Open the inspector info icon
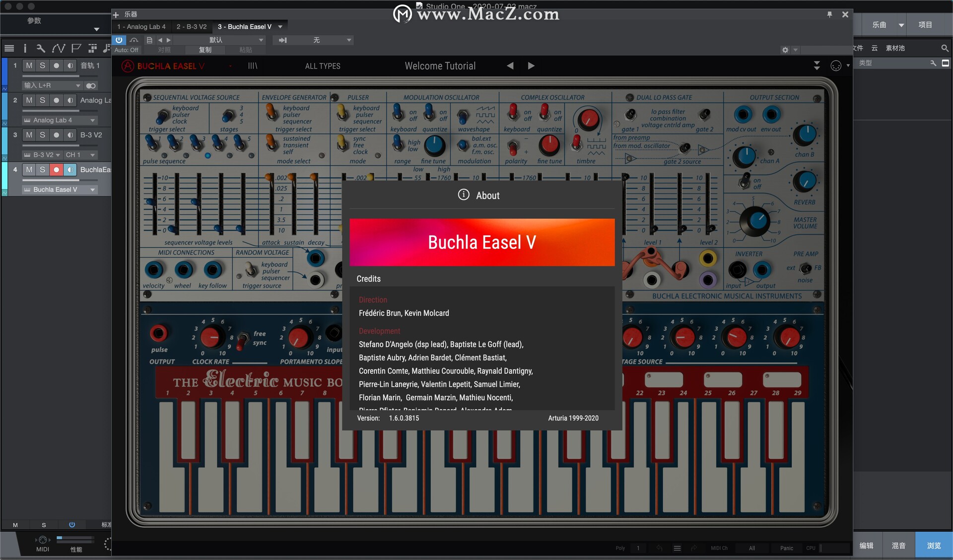 point(25,48)
